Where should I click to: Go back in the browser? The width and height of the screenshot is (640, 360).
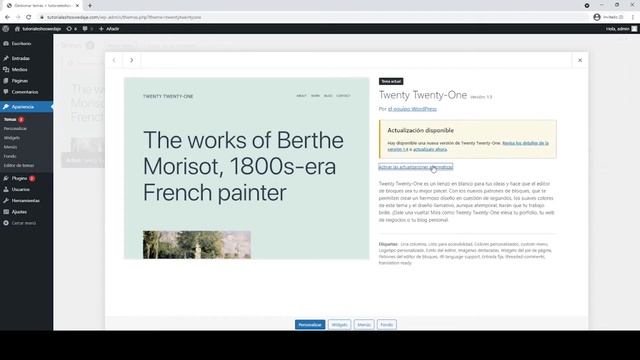7,17
